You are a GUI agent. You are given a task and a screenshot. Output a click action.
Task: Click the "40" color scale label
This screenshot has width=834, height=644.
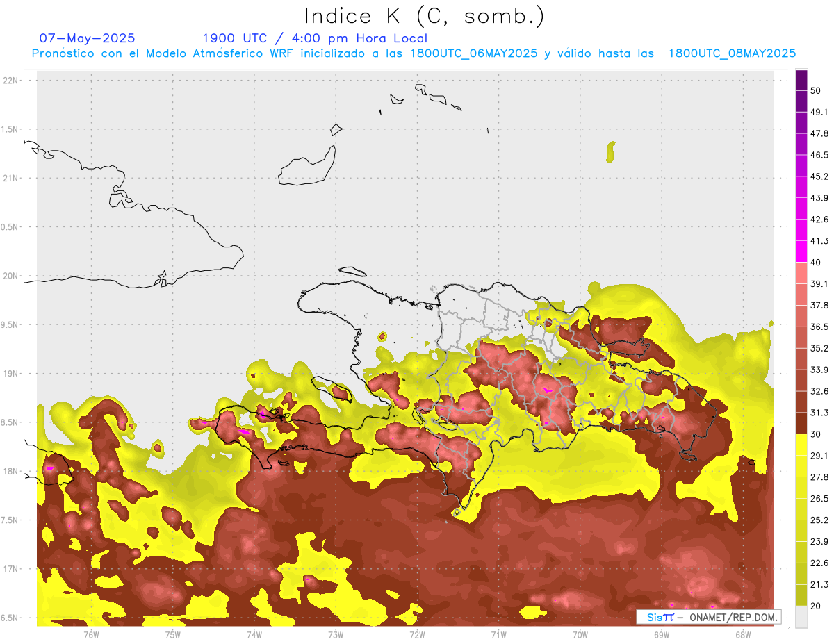coord(816,263)
